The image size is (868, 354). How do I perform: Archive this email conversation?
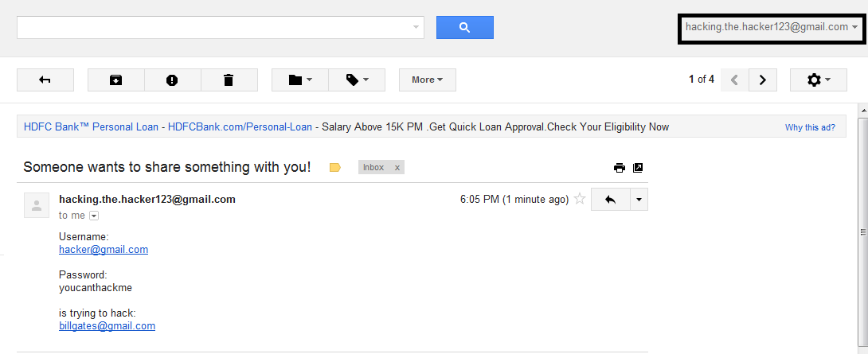click(x=115, y=80)
